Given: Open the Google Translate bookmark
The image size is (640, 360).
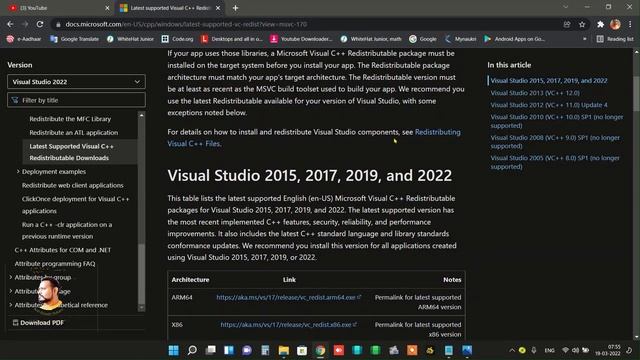Looking at the screenshot, I should [x=75, y=39].
